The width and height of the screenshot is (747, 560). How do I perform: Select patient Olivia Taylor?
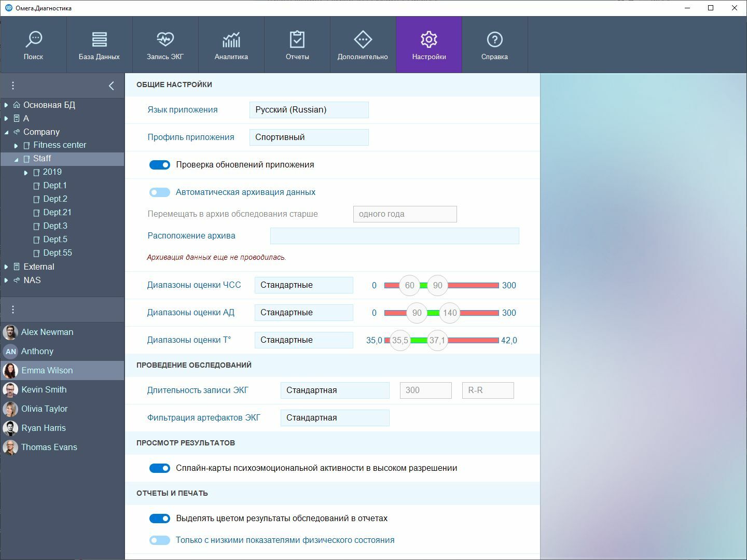62,409
